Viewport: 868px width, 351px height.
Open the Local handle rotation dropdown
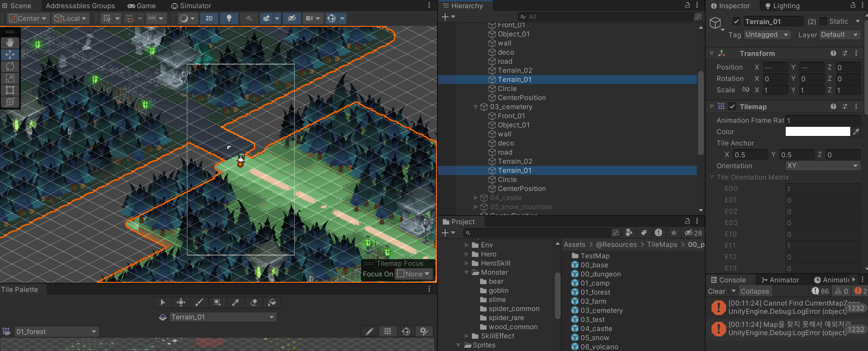[x=70, y=18]
